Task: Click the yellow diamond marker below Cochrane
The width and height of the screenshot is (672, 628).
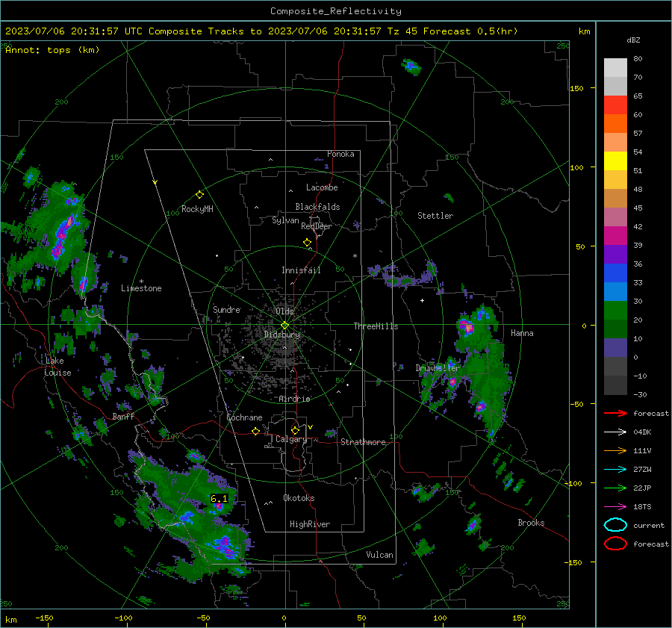Action: (x=255, y=432)
